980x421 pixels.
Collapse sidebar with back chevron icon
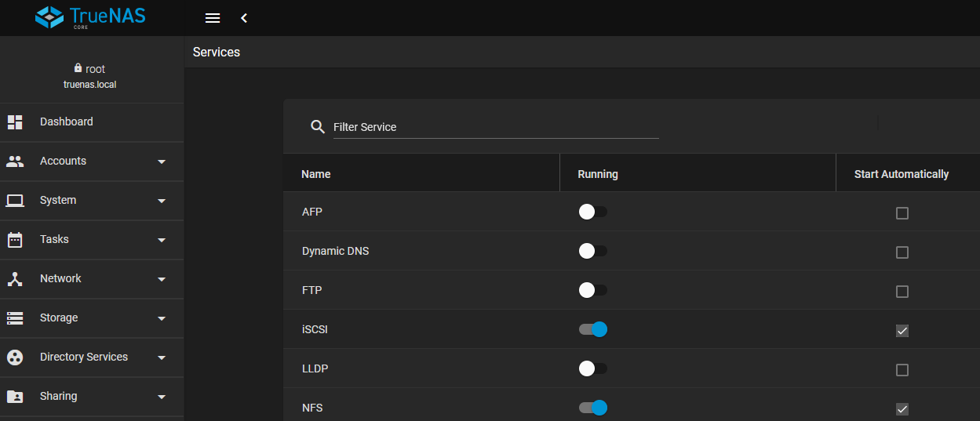[x=244, y=18]
